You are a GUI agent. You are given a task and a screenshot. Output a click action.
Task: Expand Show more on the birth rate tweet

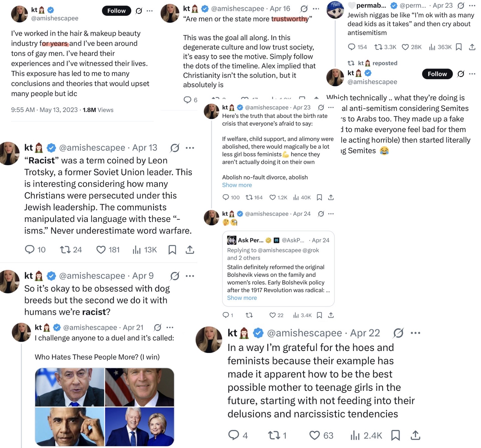pyautogui.click(x=237, y=185)
